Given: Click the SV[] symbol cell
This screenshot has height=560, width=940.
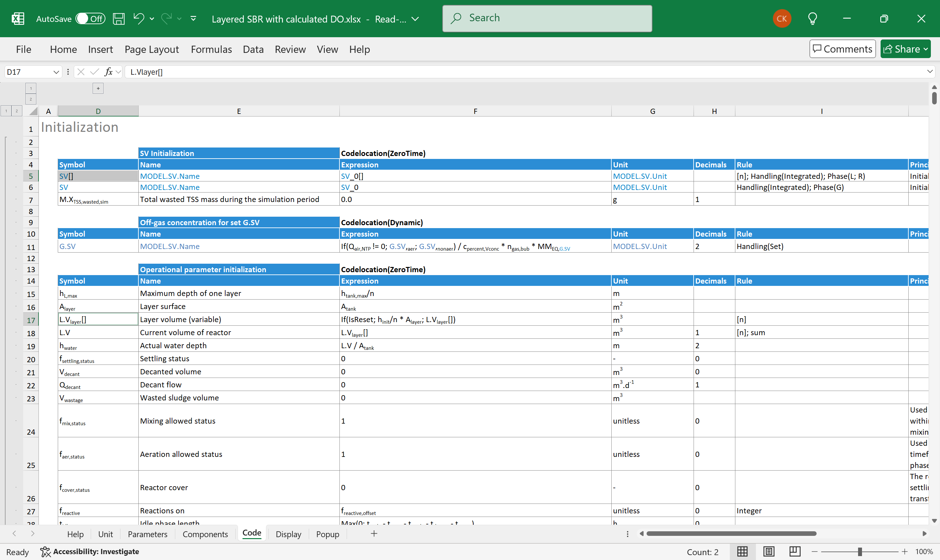Looking at the screenshot, I should pyautogui.click(x=98, y=176).
